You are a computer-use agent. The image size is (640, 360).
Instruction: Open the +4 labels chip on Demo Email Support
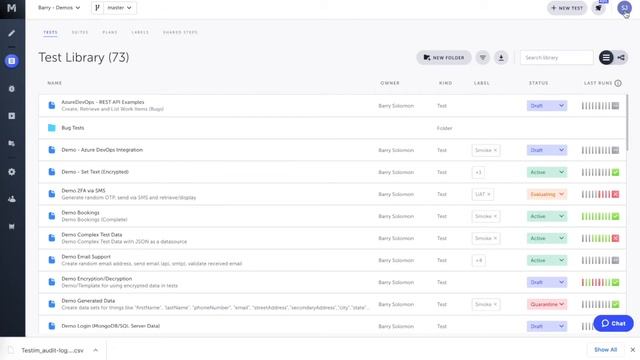[478, 260]
